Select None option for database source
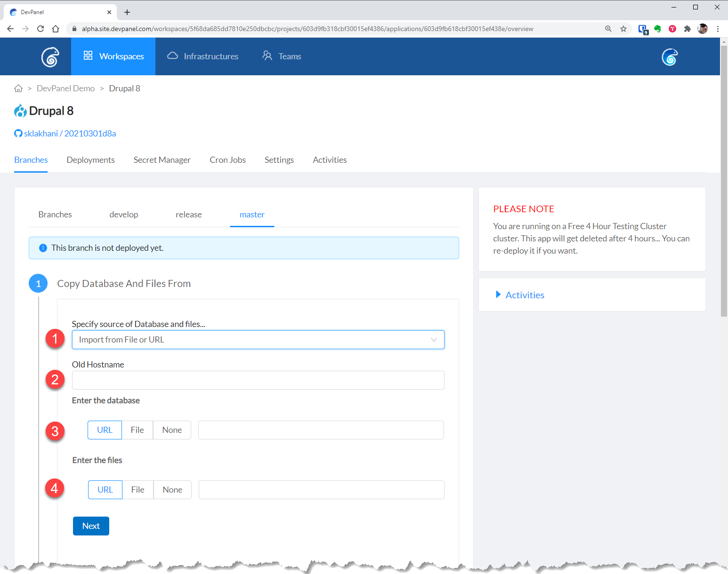 tap(172, 430)
